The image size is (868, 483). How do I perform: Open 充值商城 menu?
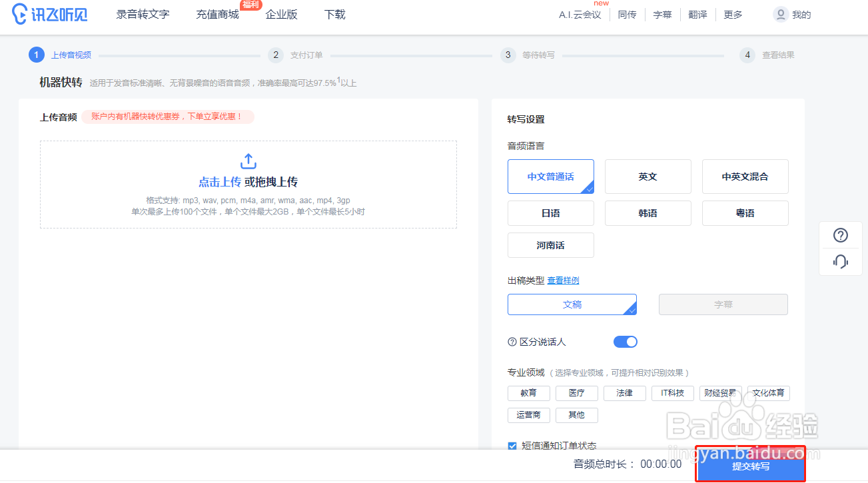coord(217,14)
